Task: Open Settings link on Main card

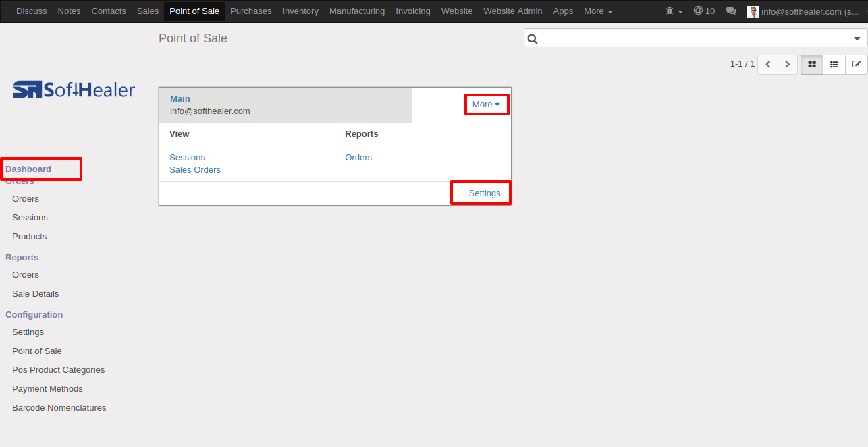Action: point(485,193)
